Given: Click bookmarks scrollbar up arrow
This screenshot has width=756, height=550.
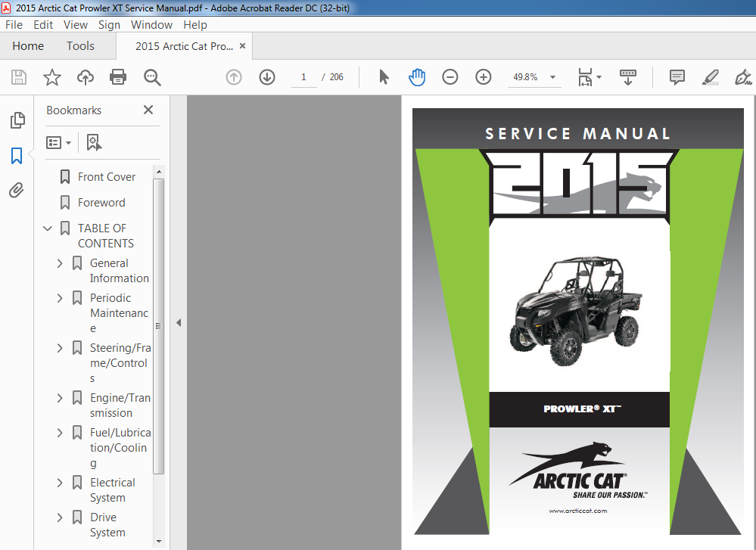Looking at the screenshot, I should coord(159,172).
